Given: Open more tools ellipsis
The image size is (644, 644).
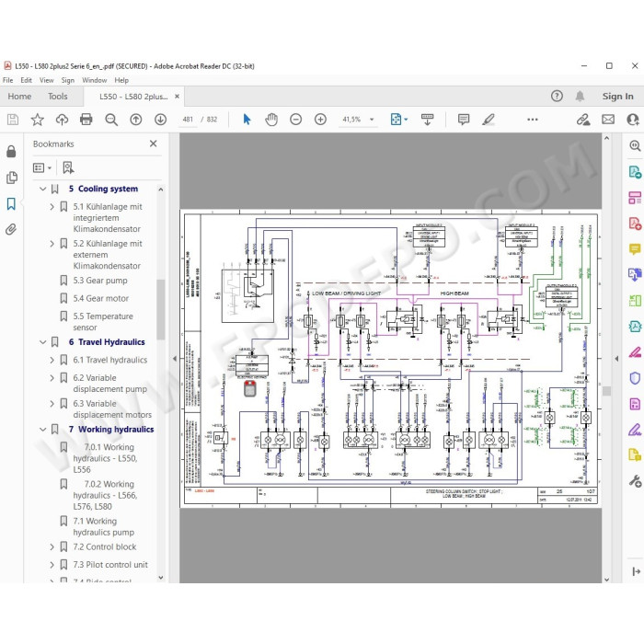Looking at the screenshot, I should 533,120.
